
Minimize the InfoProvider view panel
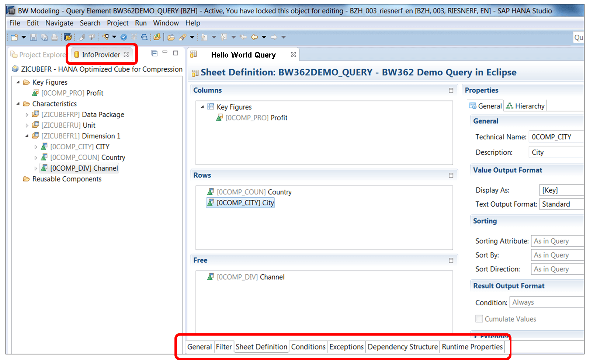165,52
